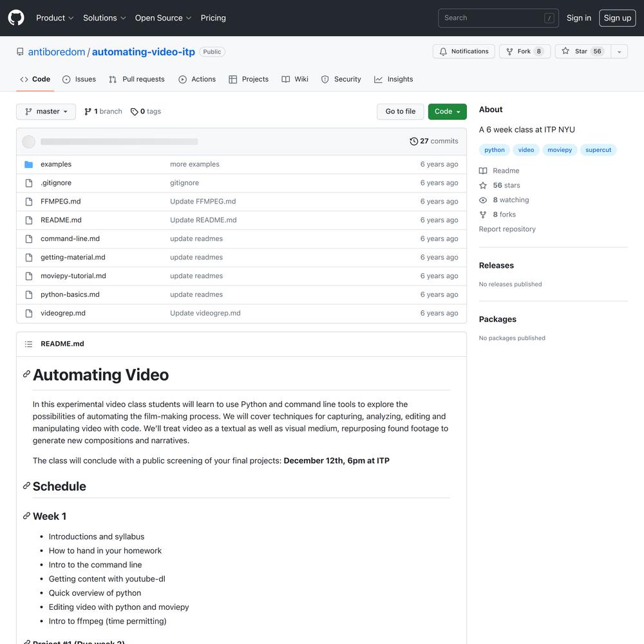Click the file icon for FFMPEG.md
The width and height of the screenshot is (644, 644).
[29, 201]
